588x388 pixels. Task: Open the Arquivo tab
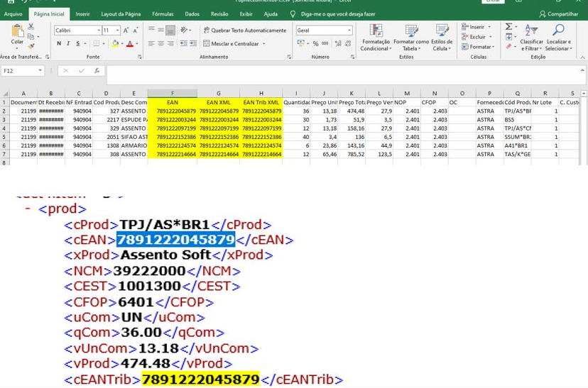(13, 14)
